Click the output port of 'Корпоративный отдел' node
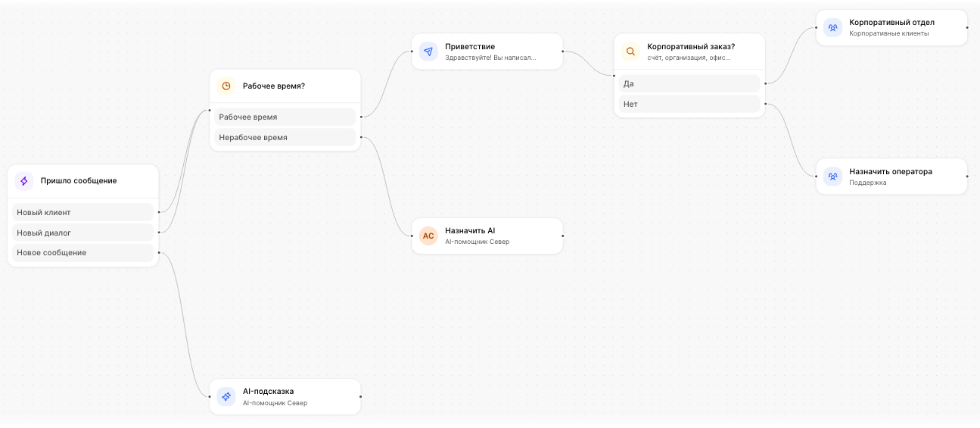This screenshot has width=980, height=428. coord(968,27)
